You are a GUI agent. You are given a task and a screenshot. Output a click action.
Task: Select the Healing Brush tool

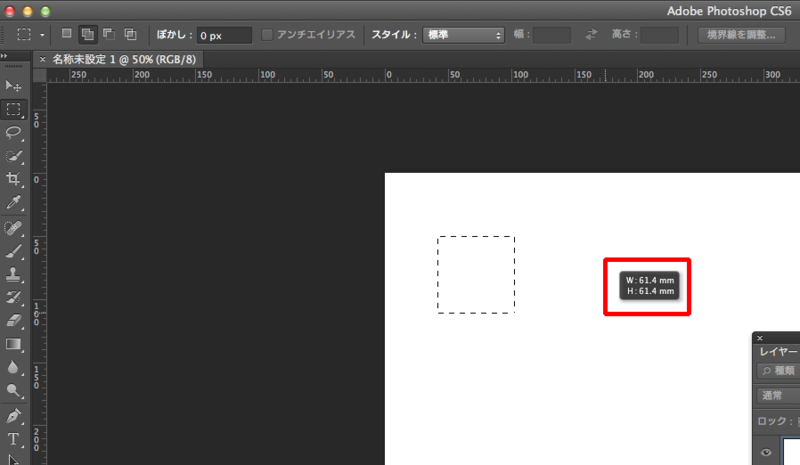click(13, 228)
